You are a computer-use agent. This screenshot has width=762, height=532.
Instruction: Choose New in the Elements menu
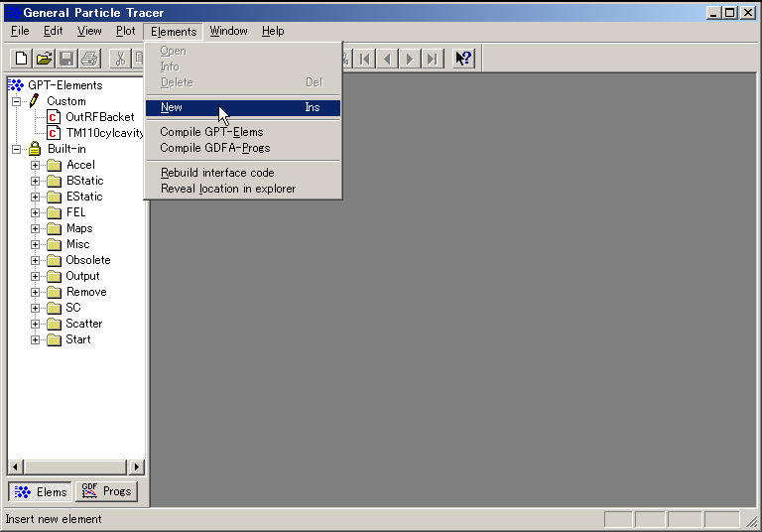coord(243,107)
